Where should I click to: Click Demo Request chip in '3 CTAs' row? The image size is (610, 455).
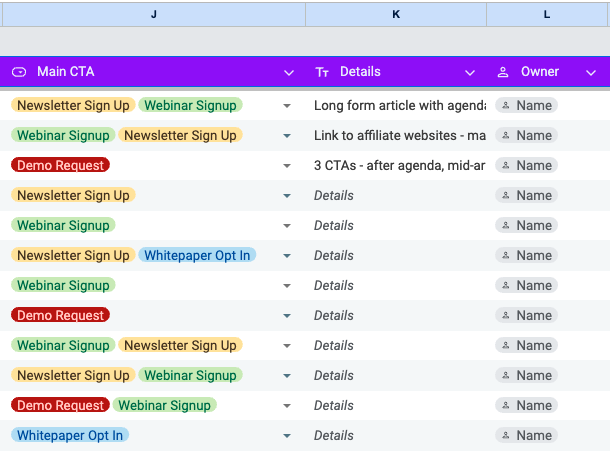click(61, 165)
